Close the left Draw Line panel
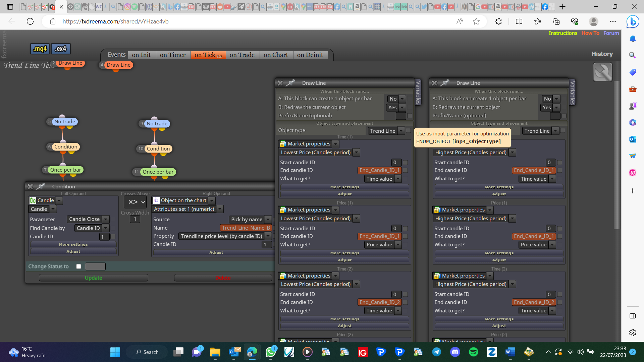 280,83
